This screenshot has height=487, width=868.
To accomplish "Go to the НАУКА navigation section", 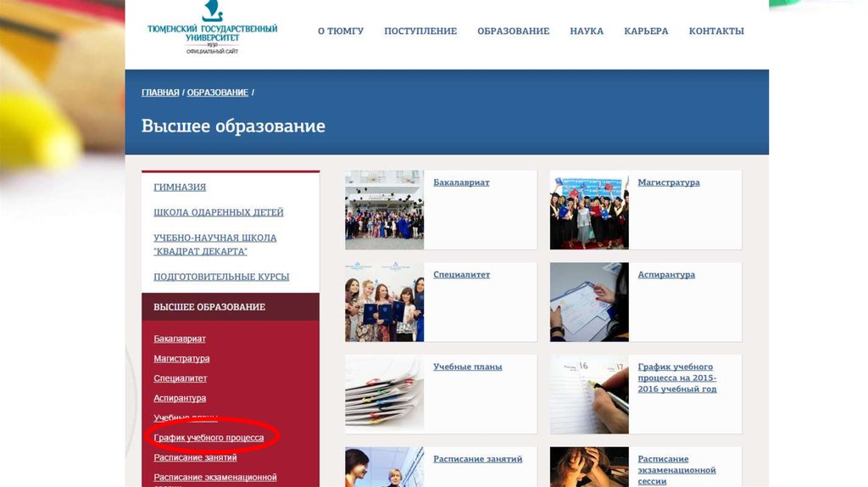I will tap(587, 31).
